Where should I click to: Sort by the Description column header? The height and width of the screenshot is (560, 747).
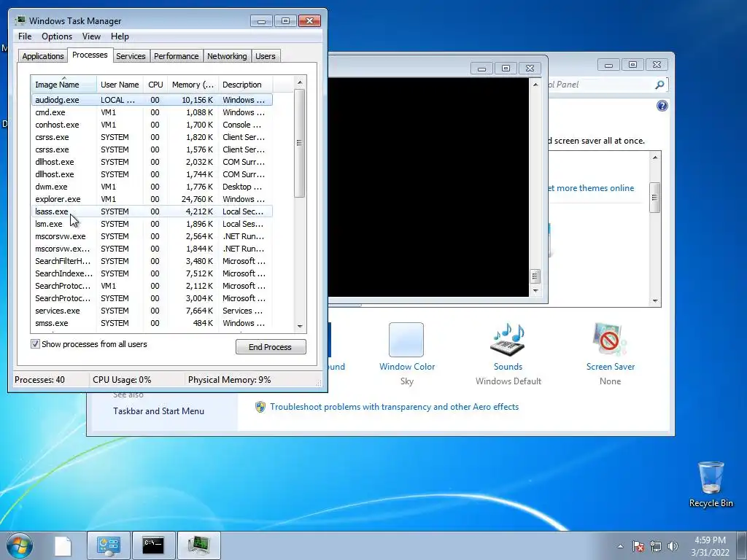click(x=245, y=85)
